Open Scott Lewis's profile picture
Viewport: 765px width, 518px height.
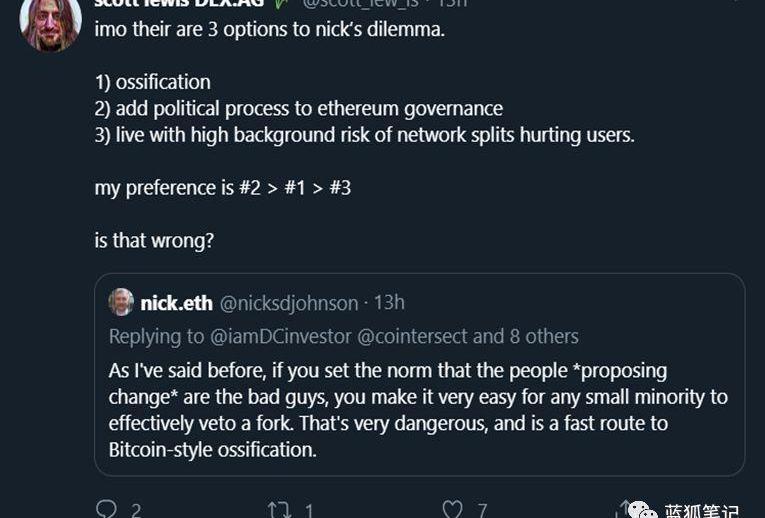tap(50, 23)
